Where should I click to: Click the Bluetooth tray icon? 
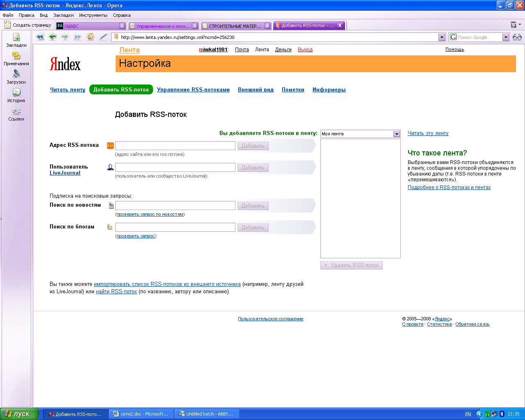point(502,414)
